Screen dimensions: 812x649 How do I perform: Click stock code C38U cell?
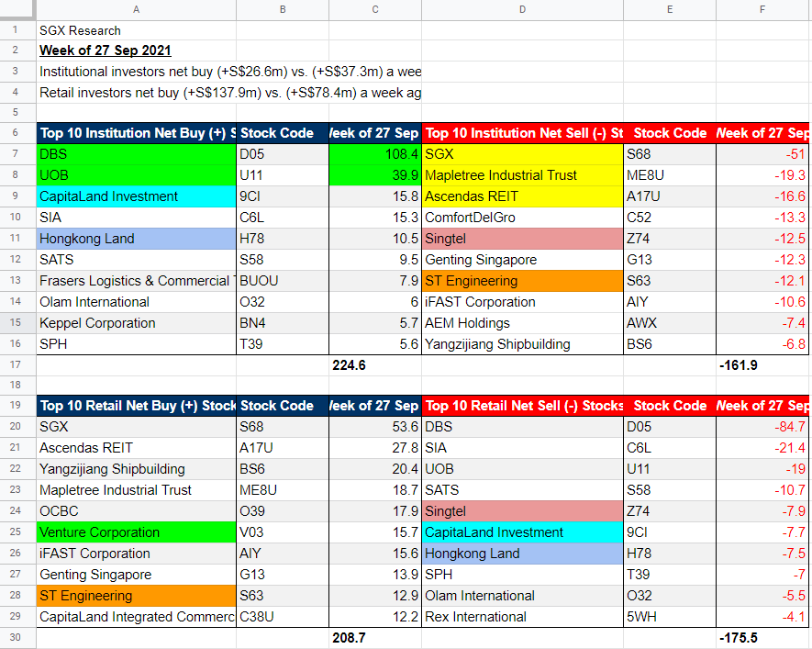[x=283, y=617]
